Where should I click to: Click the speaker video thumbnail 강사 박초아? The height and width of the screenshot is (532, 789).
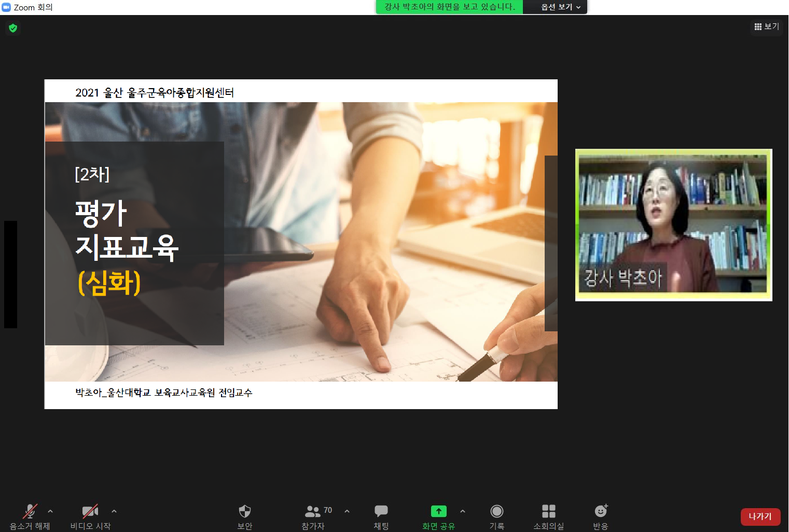pos(673,225)
